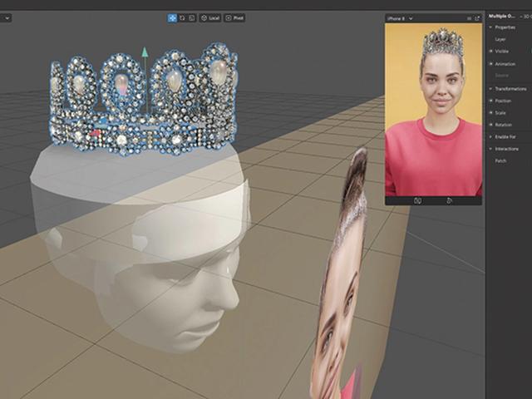
Task: Toggle Pivot mode button
Action: click(x=234, y=18)
